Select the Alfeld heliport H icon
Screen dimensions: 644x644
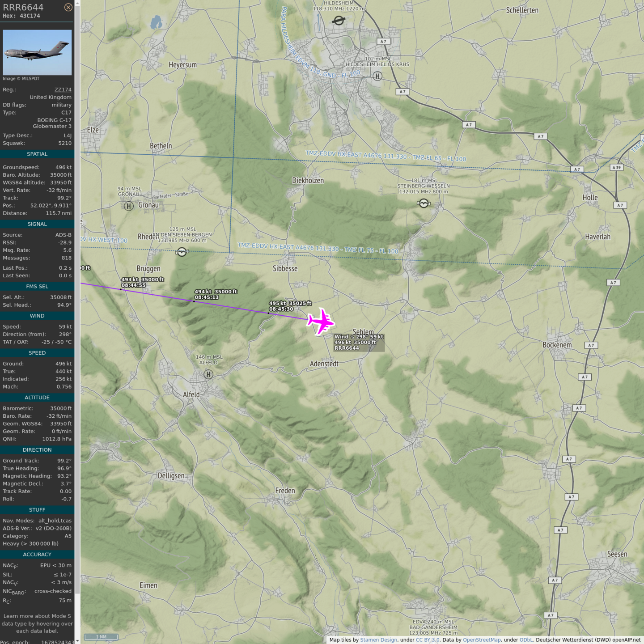(x=208, y=374)
